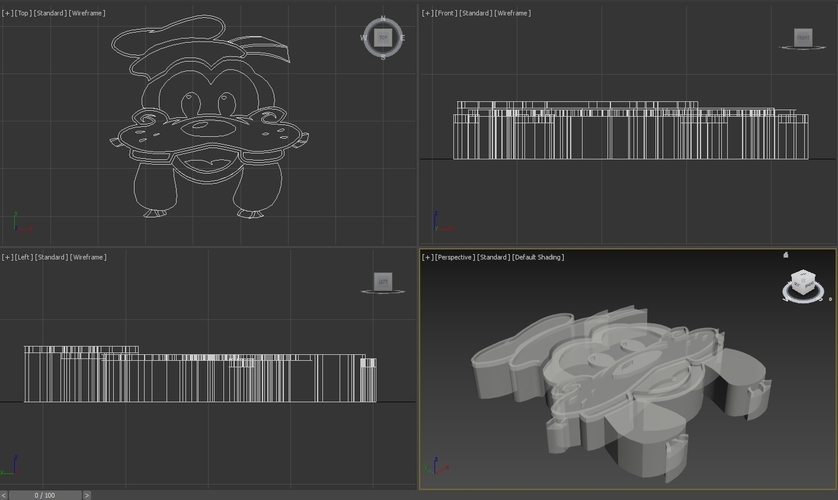This screenshot has width=838, height=500.
Task: Click the right rotate arrow on Perspective ViewCube ring
Action: click(x=819, y=299)
